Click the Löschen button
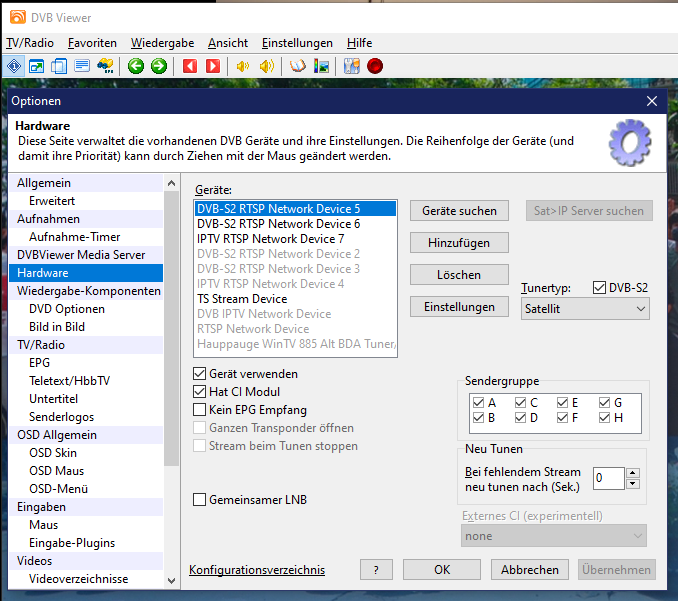This screenshot has height=601, width=678. pos(459,275)
